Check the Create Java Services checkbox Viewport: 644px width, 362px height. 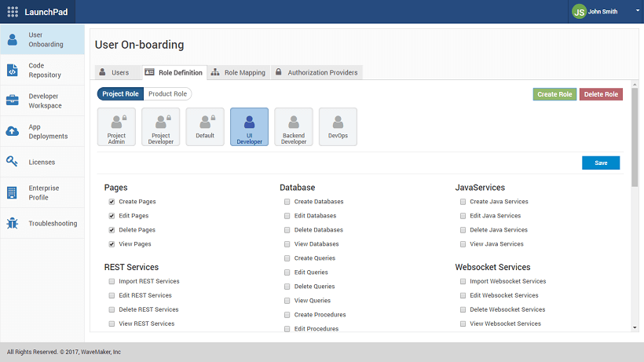pyautogui.click(x=463, y=202)
